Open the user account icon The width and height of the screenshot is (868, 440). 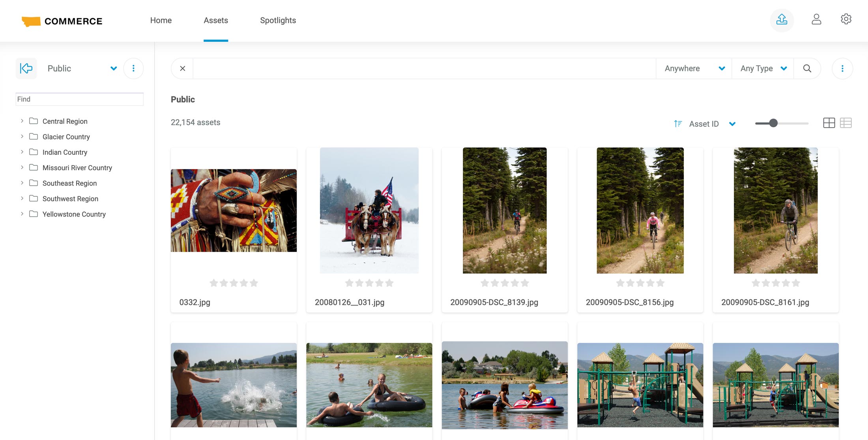click(x=816, y=19)
